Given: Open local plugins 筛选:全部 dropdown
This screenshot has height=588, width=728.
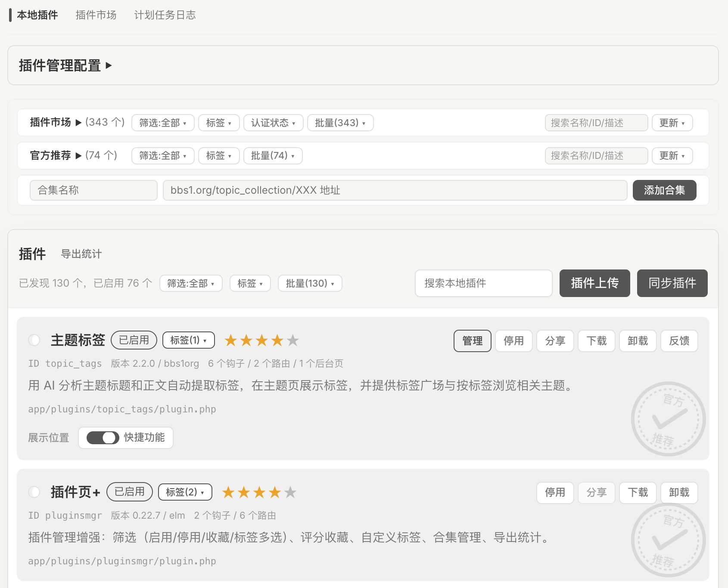Looking at the screenshot, I should click(x=191, y=283).
